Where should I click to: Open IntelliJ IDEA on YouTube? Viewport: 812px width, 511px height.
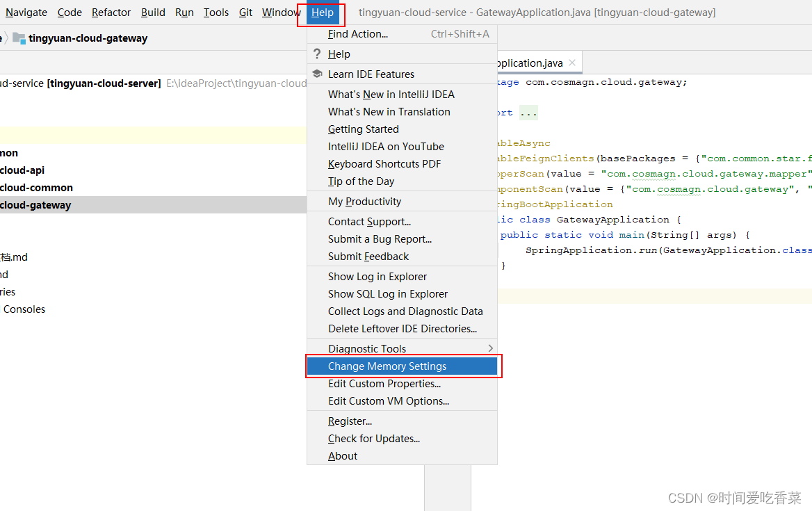(385, 146)
